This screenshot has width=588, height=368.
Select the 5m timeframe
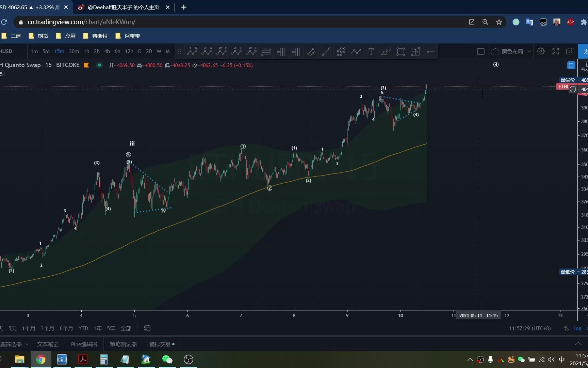46,51
